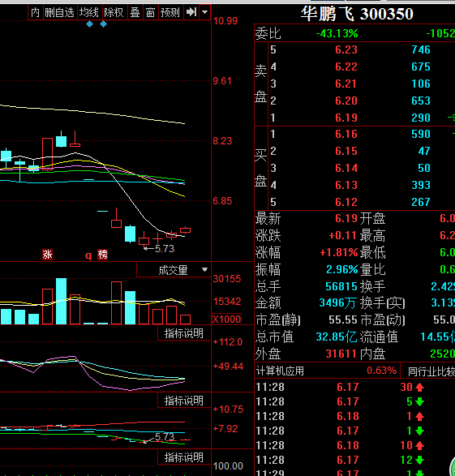
Task: Select sell level 1 price 6.19
Action: 346,118
